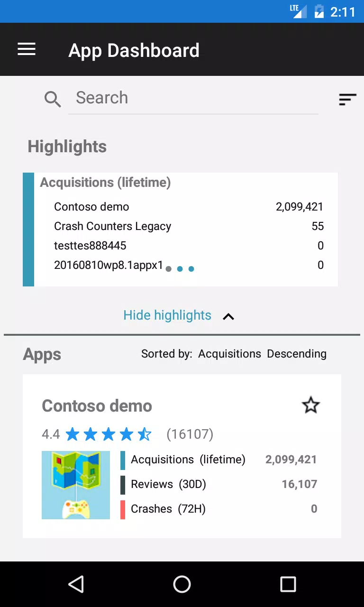Tap the blue rating stars
364x607 pixels.
pos(109,434)
